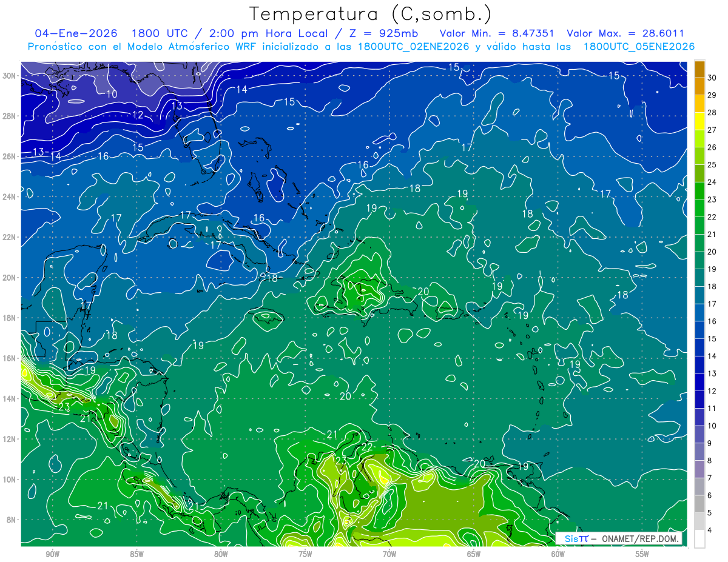The width and height of the screenshot is (728, 562).
Task: Click the orange colorbar segment between 29 and 30
Action: point(699,86)
